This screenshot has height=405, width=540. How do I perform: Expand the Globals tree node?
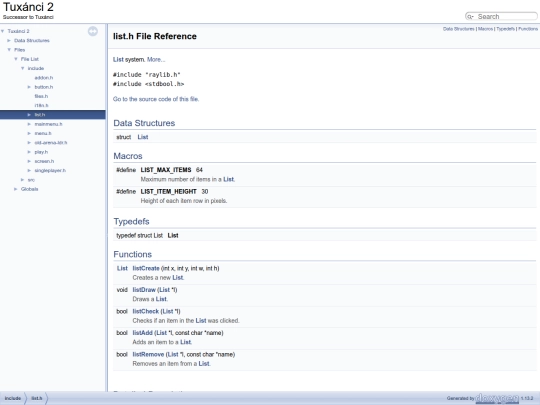pyautogui.click(x=16, y=189)
